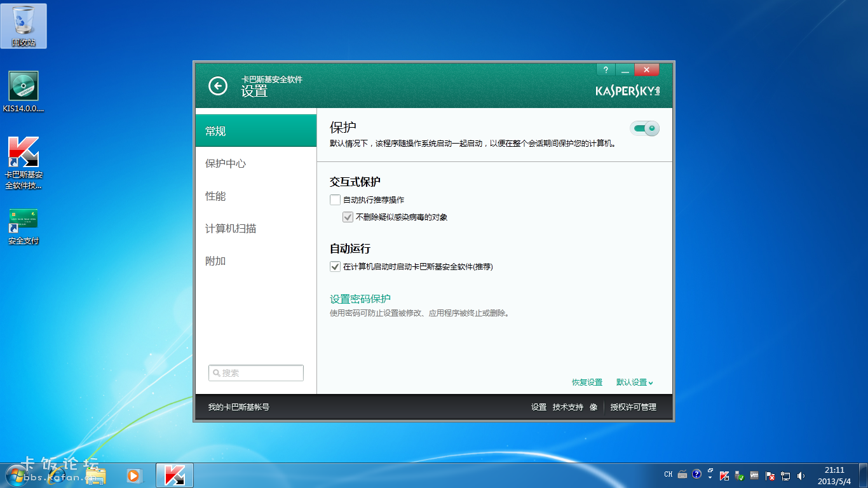
Task: Close the Kaspersky settings window
Action: tap(647, 70)
